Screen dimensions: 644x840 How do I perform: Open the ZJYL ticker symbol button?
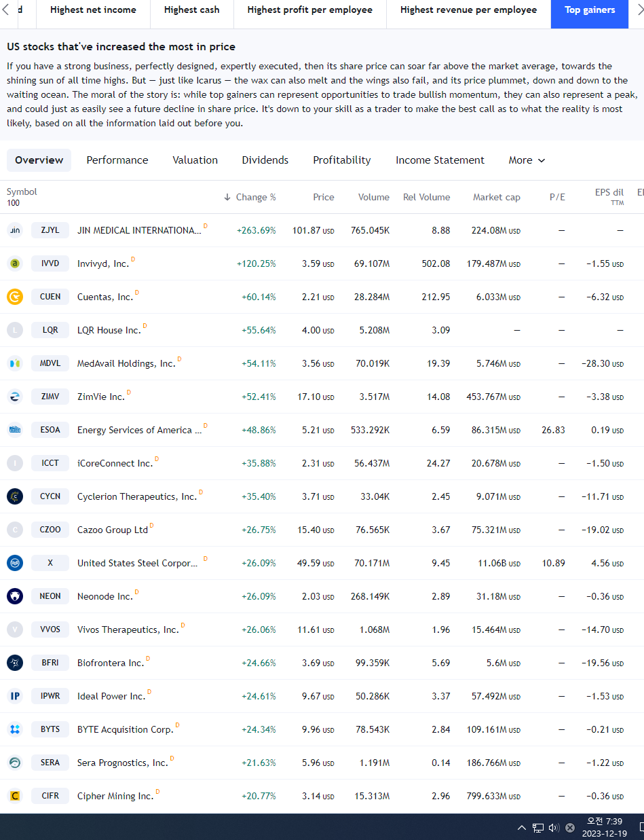point(50,230)
